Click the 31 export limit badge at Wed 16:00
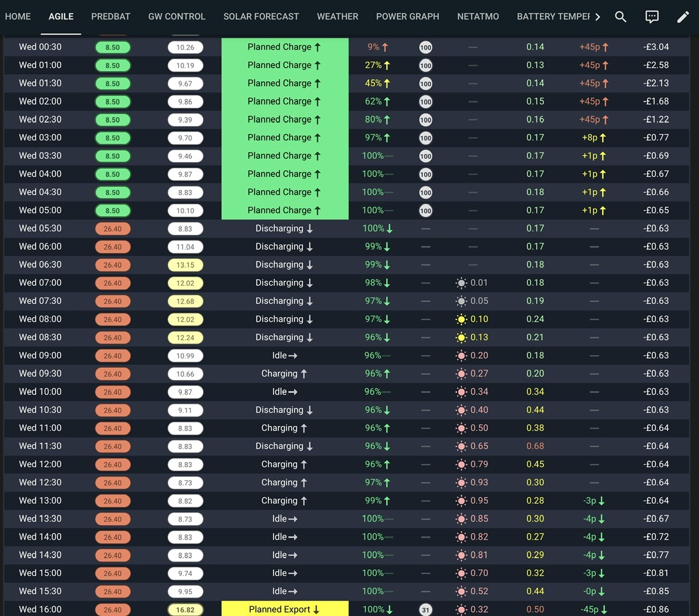Image resolution: width=699 pixels, height=616 pixels. [426, 610]
